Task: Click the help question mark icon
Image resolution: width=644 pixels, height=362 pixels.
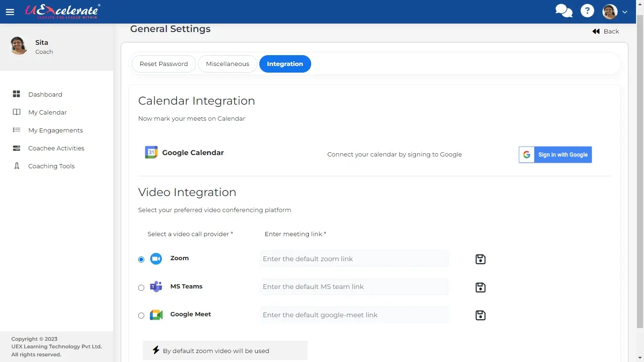Action: tap(587, 11)
